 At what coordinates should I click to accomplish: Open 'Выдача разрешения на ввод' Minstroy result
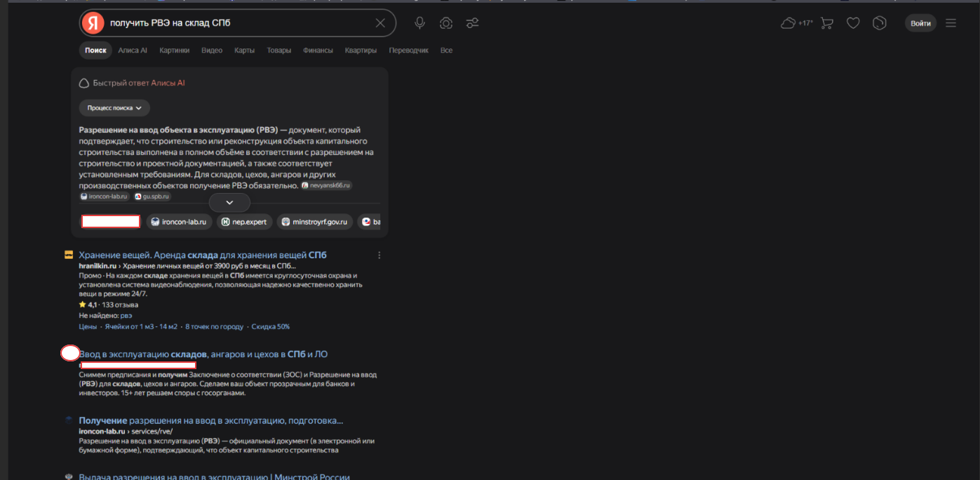214,476
